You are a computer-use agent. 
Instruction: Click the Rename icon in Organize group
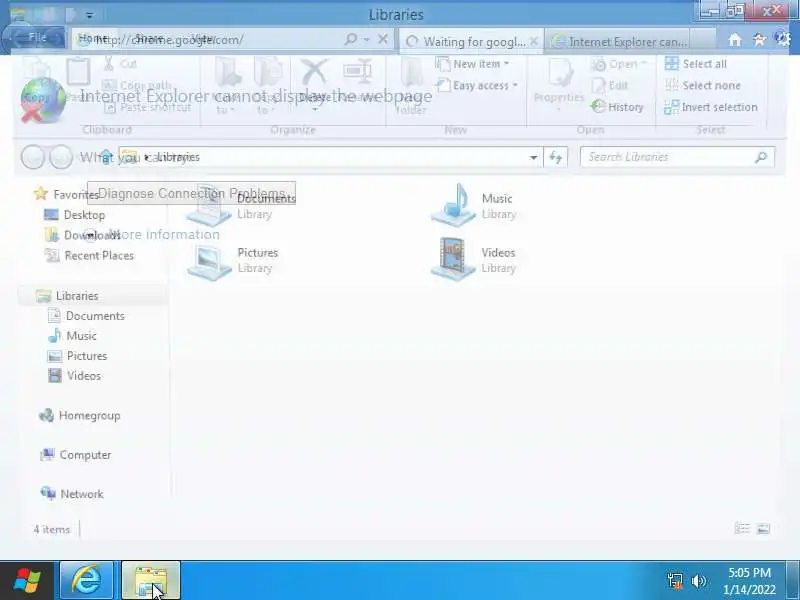357,71
